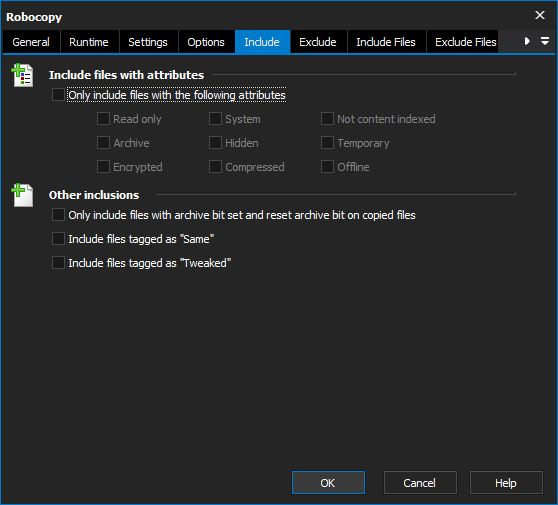Close the Robocopy dialog with X
The width and height of the screenshot is (558, 505).
(x=539, y=15)
